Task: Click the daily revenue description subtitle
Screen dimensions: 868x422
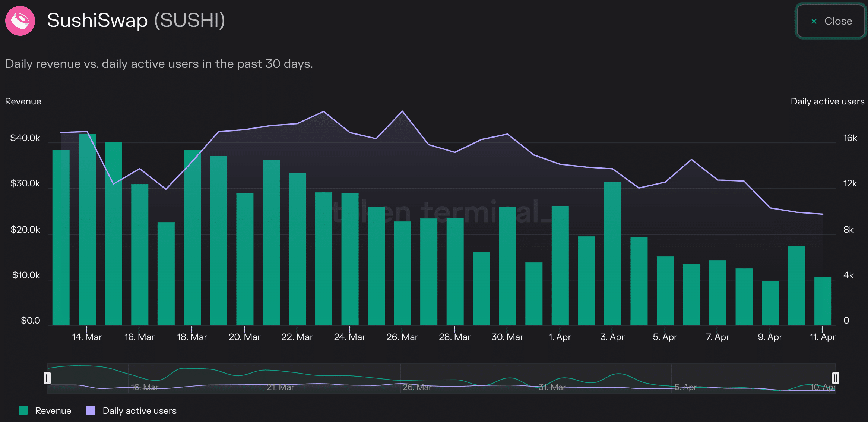Action: tap(159, 64)
